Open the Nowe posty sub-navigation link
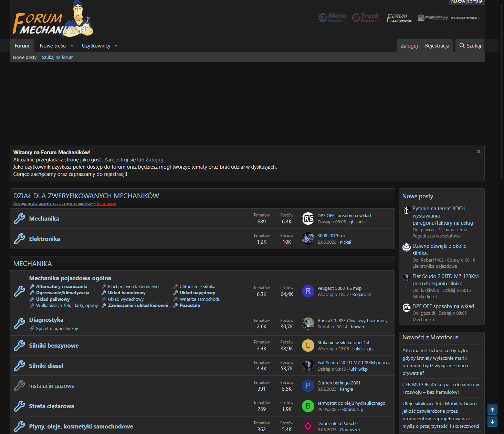The width and height of the screenshot is (504, 434). [x=25, y=57]
